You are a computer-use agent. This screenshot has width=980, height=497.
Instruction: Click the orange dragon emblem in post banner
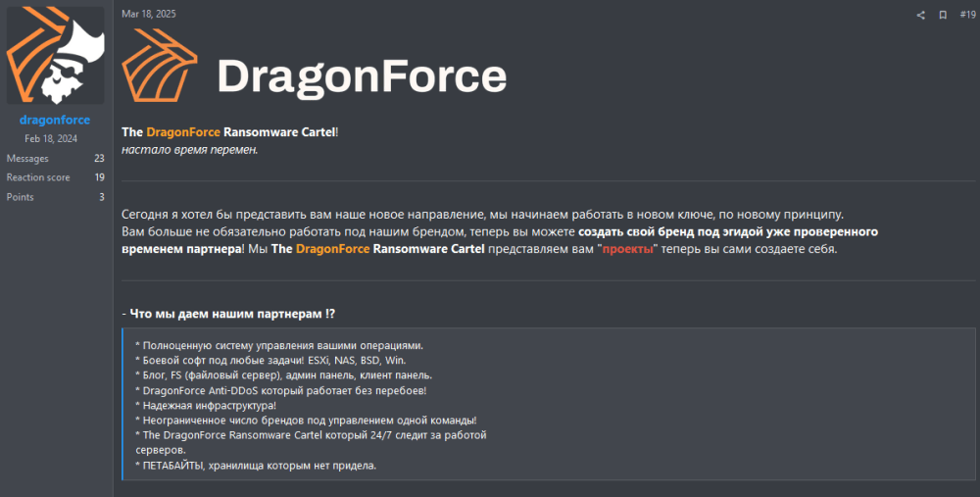point(160,66)
